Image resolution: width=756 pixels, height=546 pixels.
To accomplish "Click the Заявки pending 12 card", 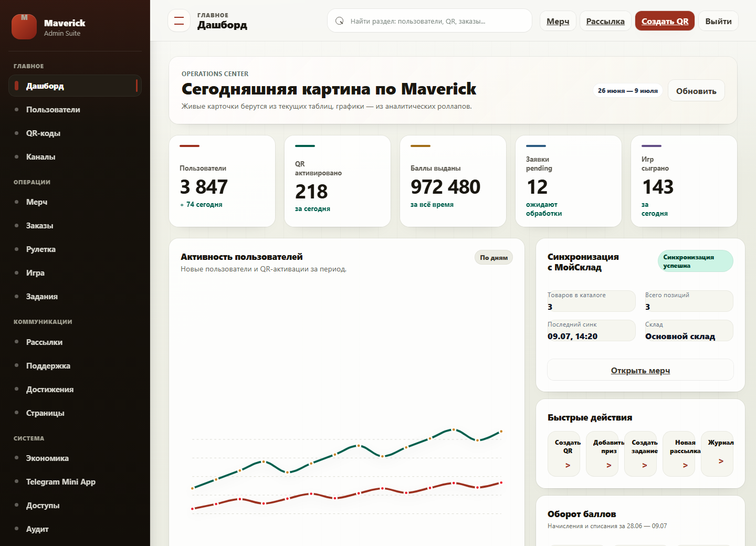I will click(x=569, y=181).
